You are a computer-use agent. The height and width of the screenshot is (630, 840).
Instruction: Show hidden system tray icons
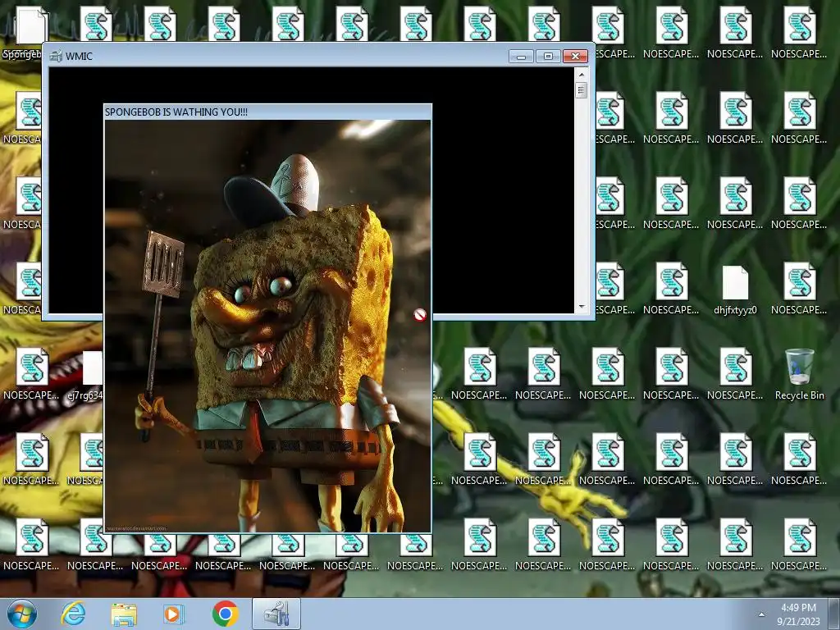pyautogui.click(x=761, y=614)
